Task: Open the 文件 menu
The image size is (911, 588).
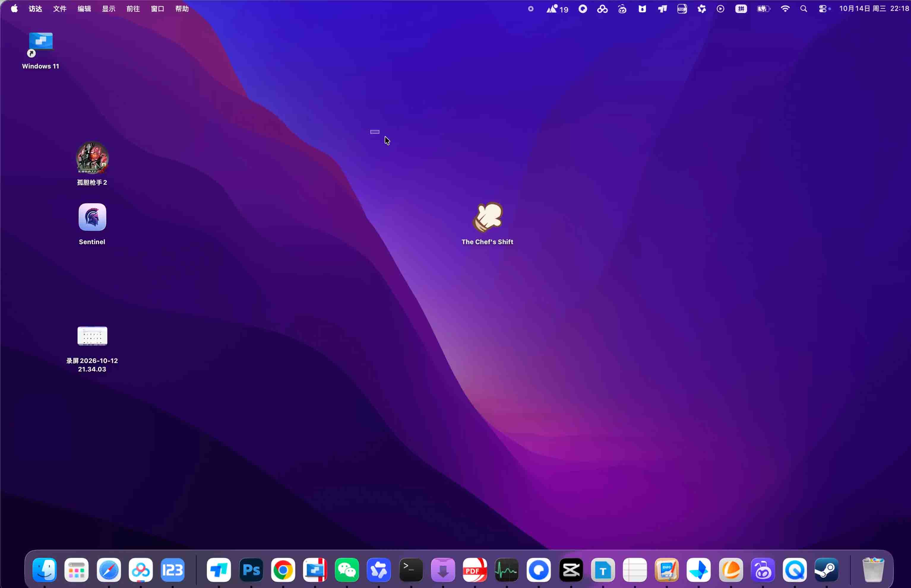Action: 60,9
